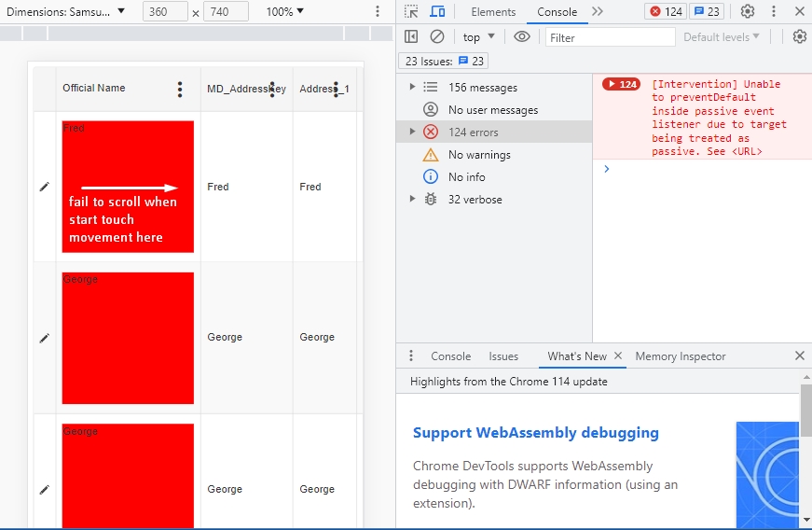Toggle the console sidebar panel icon

click(411, 37)
